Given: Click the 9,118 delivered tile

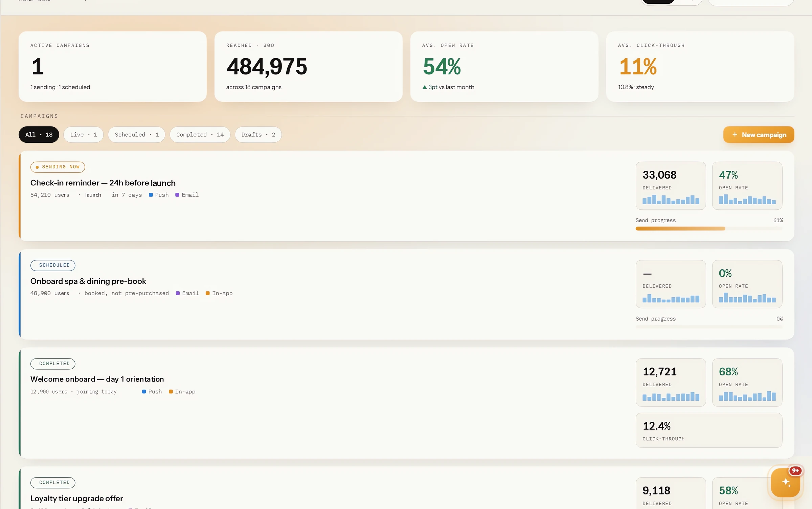Looking at the screenshot, I should pyautogui.click(x=671, y=493).
